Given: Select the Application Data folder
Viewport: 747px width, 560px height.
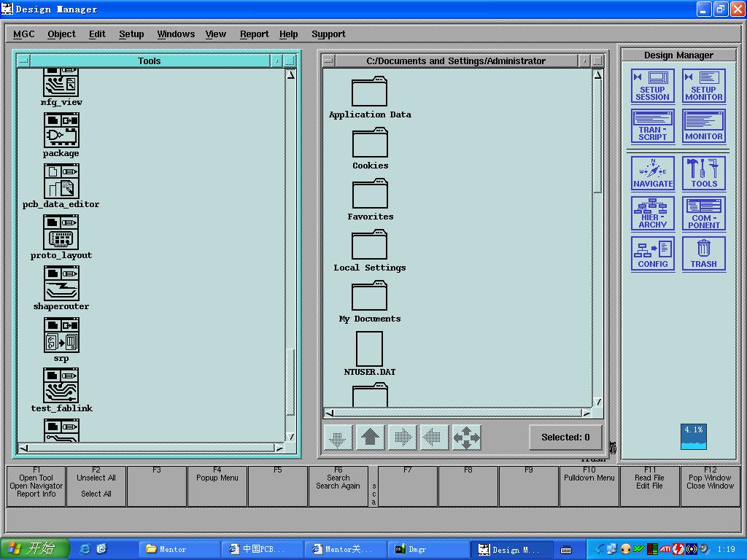Looking at the screenshot, I should click(x=369, y=91).
